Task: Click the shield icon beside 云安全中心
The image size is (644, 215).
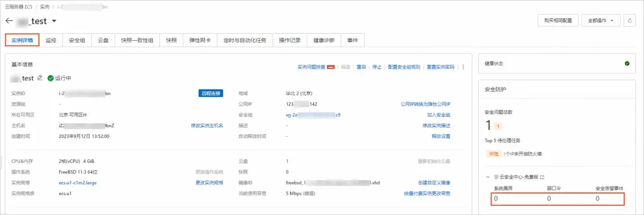Action: click(x=495, y=177)
